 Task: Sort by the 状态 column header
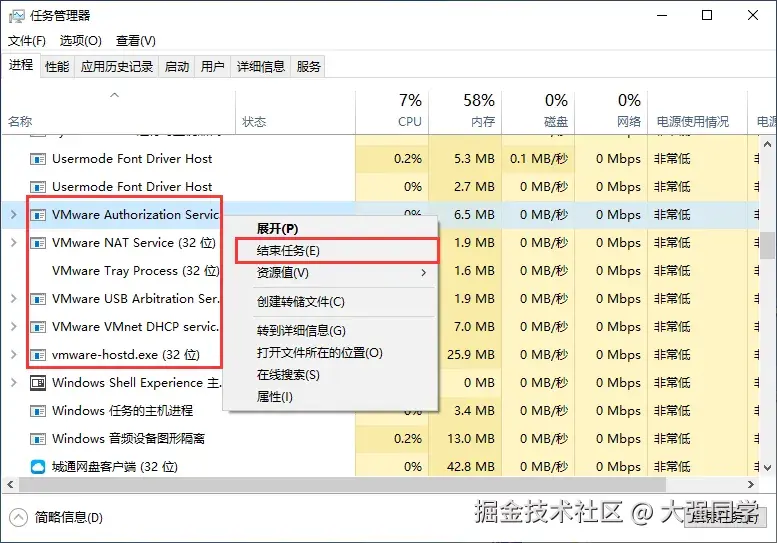295,112
